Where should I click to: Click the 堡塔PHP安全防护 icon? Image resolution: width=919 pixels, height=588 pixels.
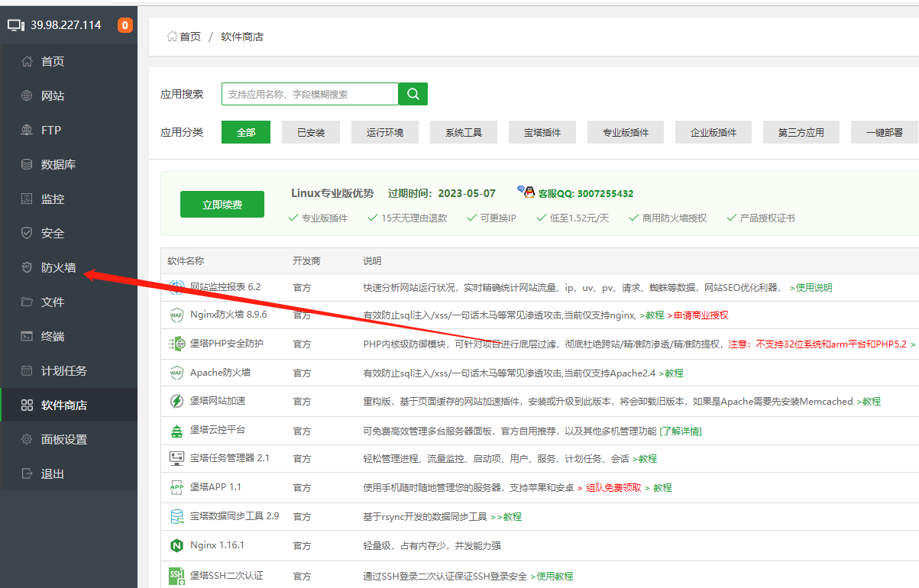[176, 344]
